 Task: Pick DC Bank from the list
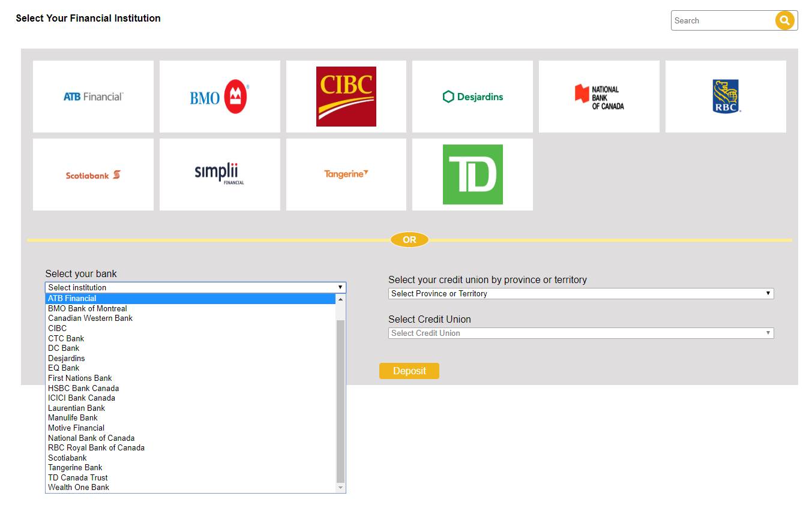191,348
